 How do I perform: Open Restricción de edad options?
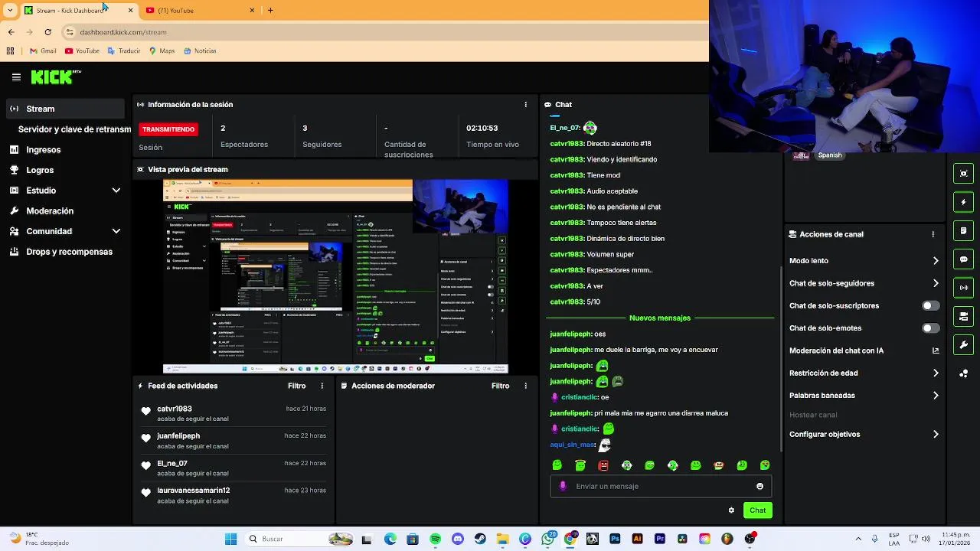pyautogui.click(x=864, y=373)
